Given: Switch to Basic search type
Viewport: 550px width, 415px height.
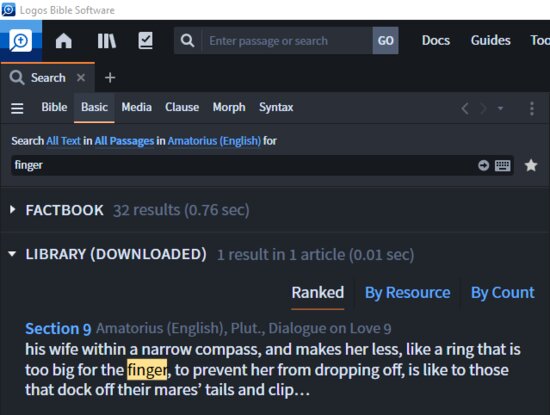Looking at the screenshot, I should (94, 107).
